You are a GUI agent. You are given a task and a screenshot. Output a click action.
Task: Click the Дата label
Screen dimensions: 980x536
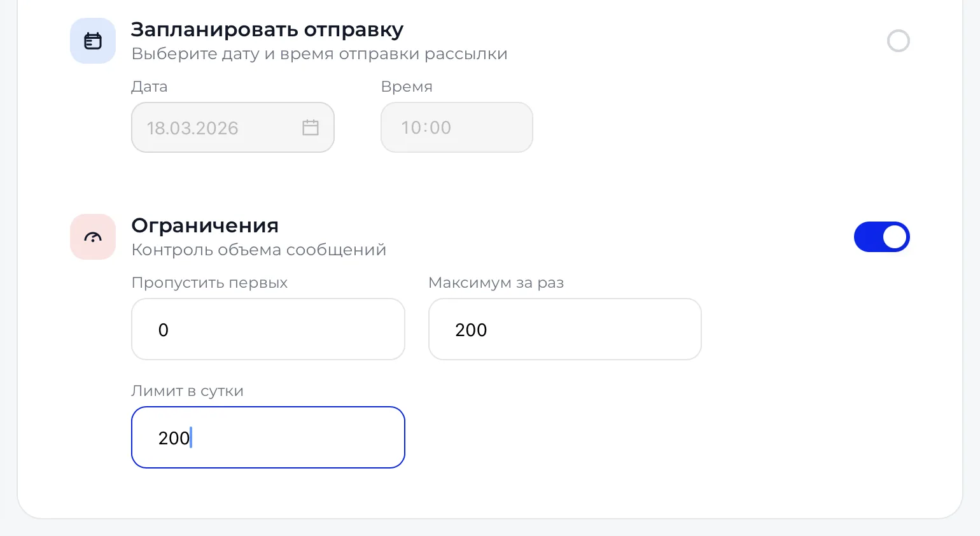coord(150,87)
